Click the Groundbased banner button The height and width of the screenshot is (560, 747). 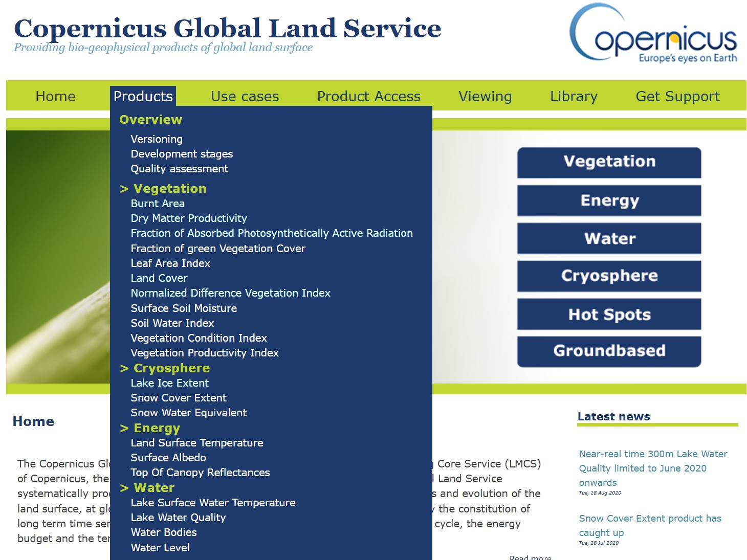pyautogui.click(x=609, y=351)
